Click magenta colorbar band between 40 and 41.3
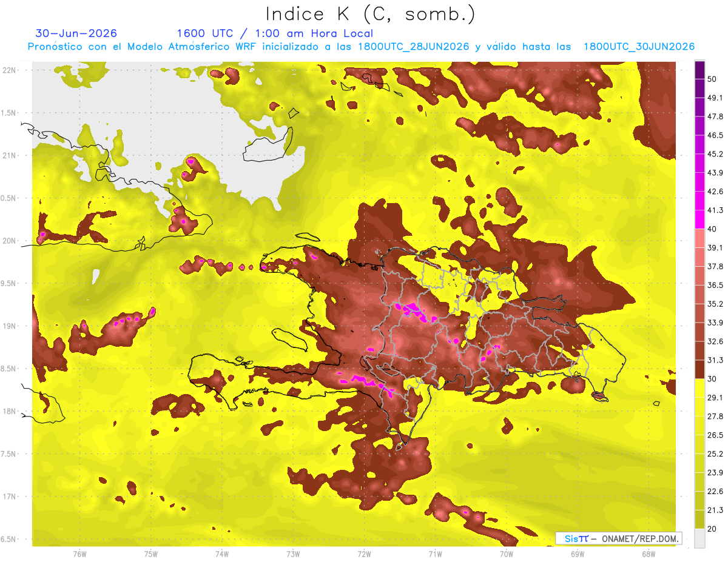728x562 pixels. [x=699, y=219]
